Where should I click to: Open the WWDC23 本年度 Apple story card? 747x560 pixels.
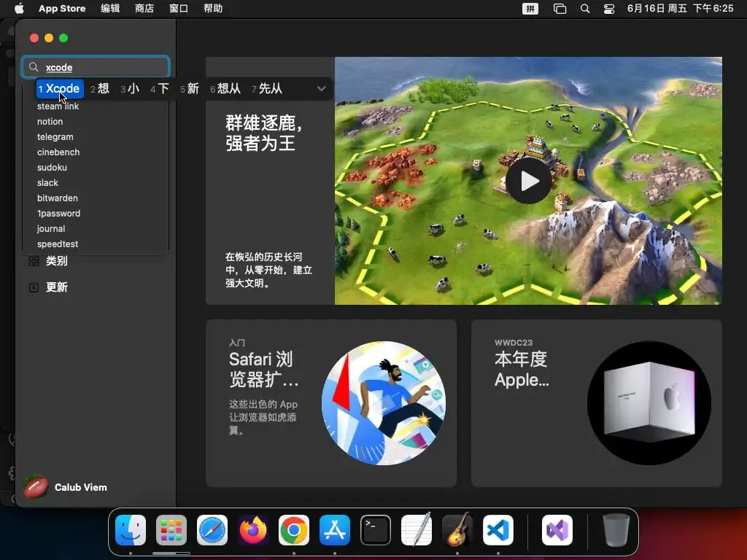coord(597,402)
